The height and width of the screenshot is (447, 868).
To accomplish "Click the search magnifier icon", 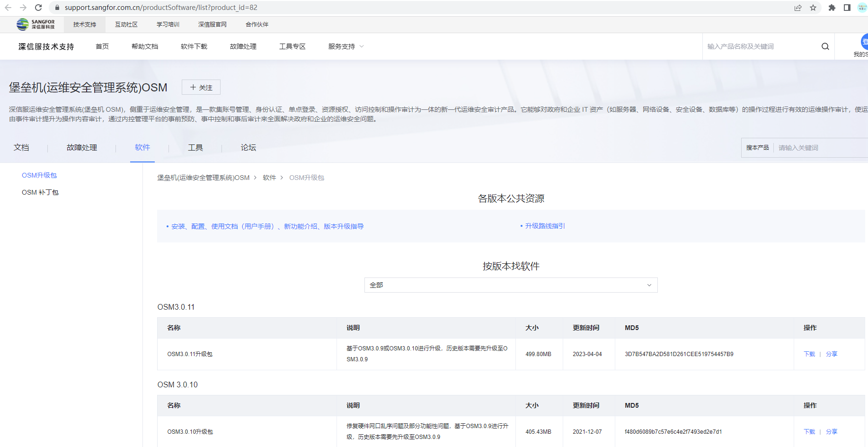I will 825,46.
